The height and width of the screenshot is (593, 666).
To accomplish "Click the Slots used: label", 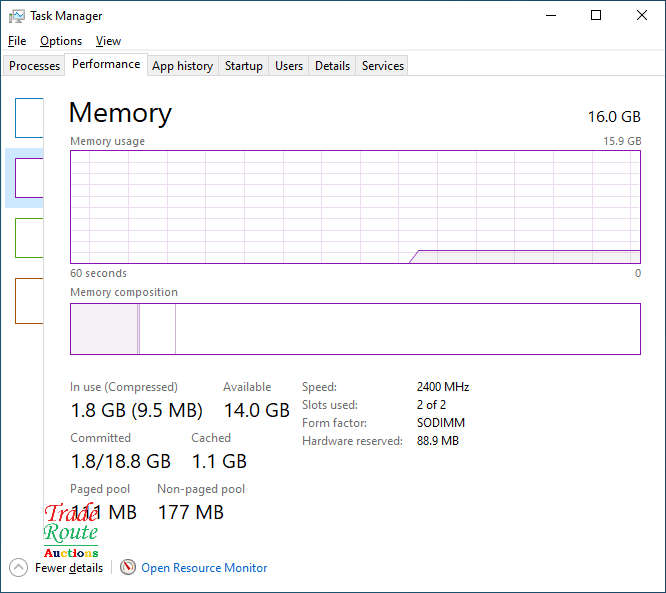I will pyautogui.click(x=330, y=405).
